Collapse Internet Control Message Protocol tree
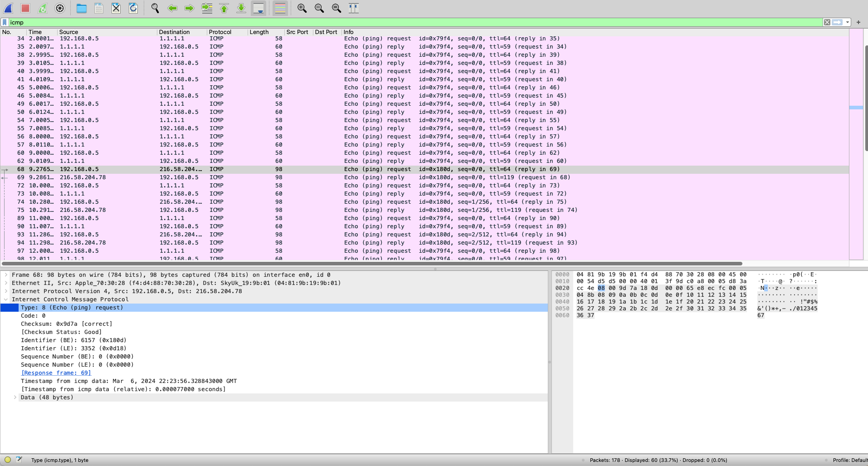Viewport: 868px width, 466px height. pos(6,299)
